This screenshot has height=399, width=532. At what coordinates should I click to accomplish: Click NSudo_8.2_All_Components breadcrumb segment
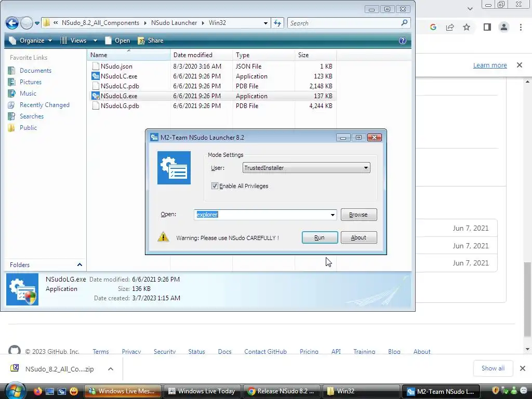pos(100,23)
